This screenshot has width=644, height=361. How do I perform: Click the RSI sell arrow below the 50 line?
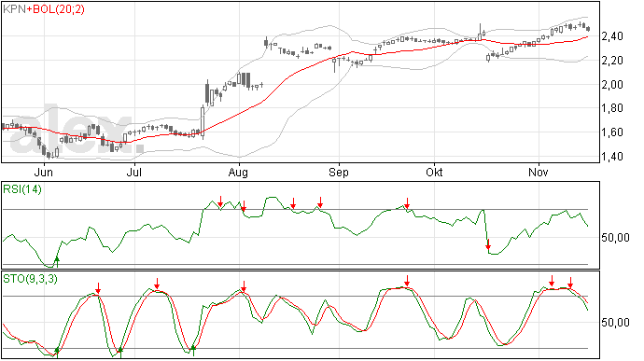[488, 244]
